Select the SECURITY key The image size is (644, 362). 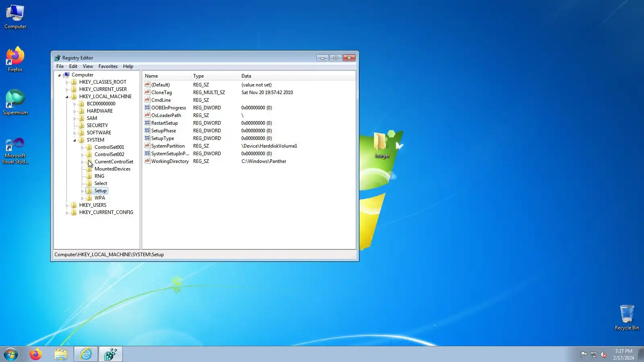click(97, 125)
